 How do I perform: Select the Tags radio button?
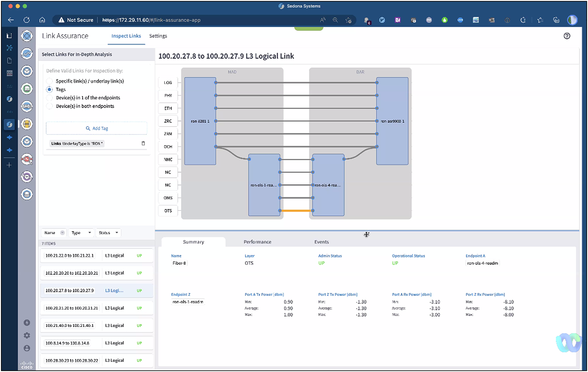click(x=49, y=89)
